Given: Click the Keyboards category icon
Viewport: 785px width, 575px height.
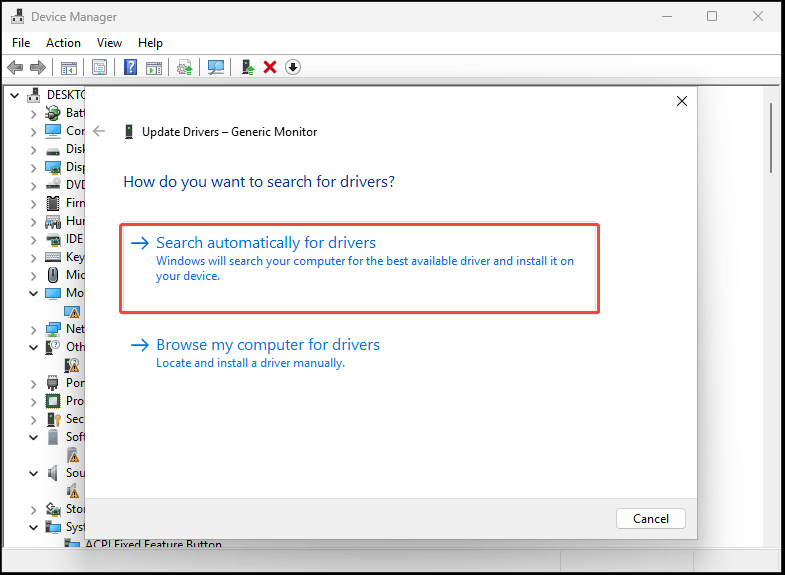Looking at the screenshot, I should pyautogui.click(x=53, y=257).
